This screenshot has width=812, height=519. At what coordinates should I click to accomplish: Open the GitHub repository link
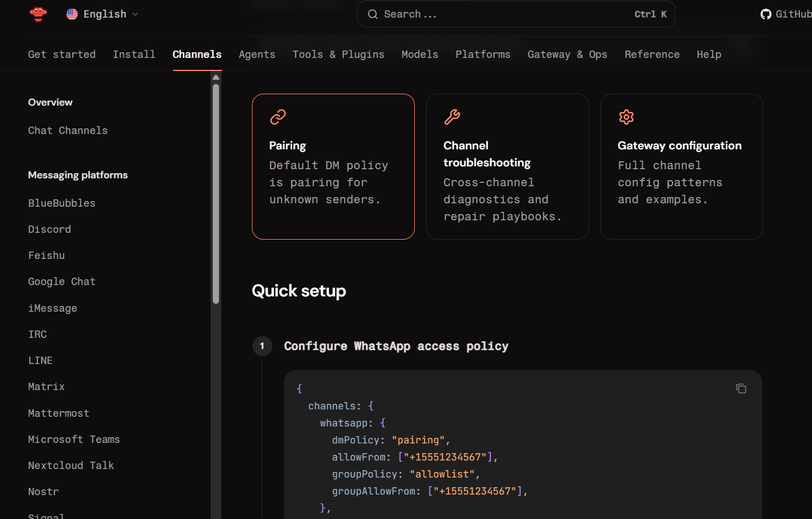click(x=786, y=14)
